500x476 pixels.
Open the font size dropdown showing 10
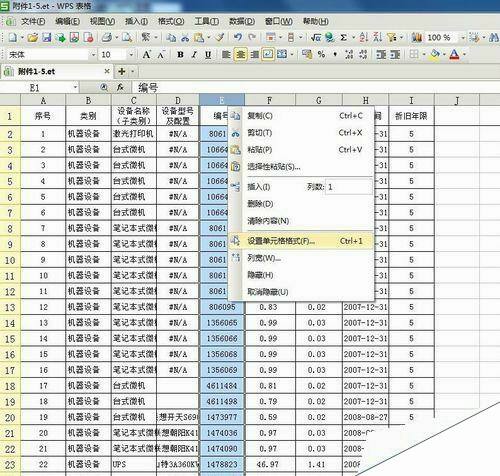(131, 55)
